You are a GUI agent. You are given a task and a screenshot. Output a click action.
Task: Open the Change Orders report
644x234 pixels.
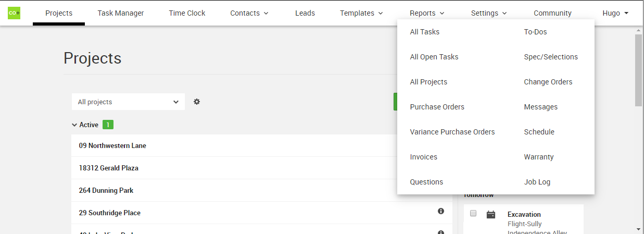click(x=548, y=82)
